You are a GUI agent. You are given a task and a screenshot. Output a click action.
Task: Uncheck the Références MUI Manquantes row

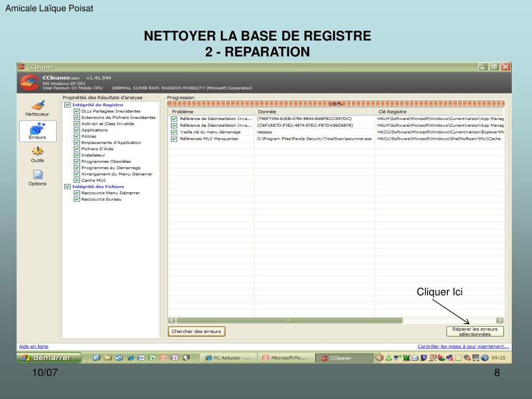click(x=174, y=139)
